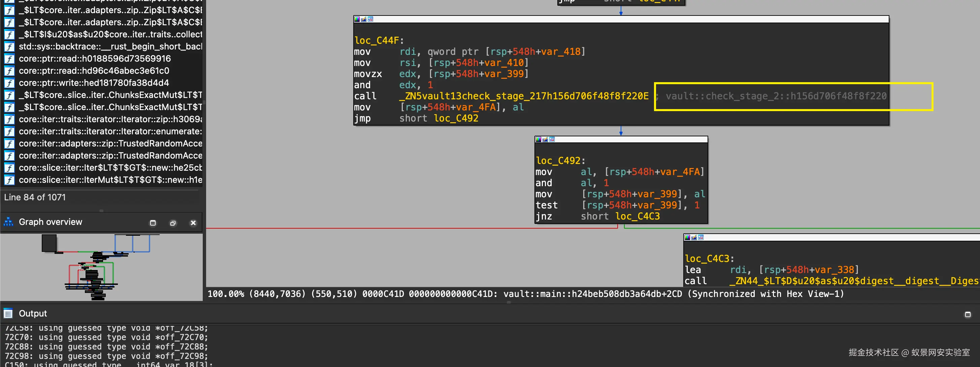
Task: Click the loc_C4C3 jump target in jnz
Action: point(637,216)
